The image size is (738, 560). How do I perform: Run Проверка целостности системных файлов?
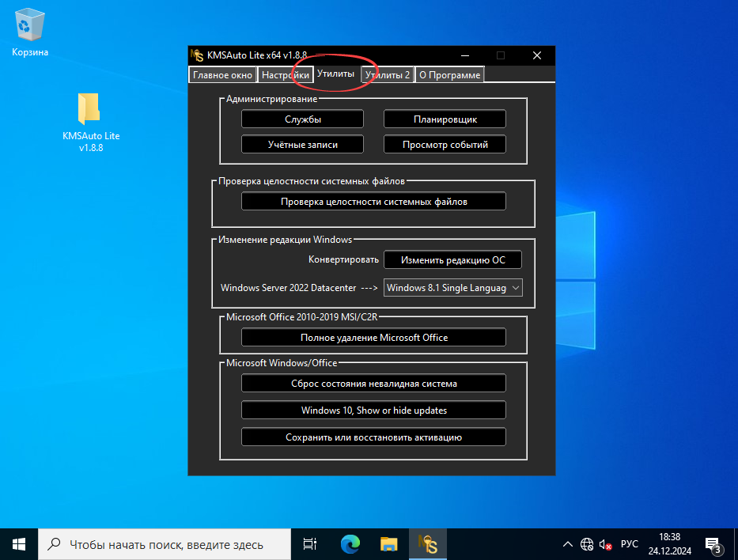[373, 201]
